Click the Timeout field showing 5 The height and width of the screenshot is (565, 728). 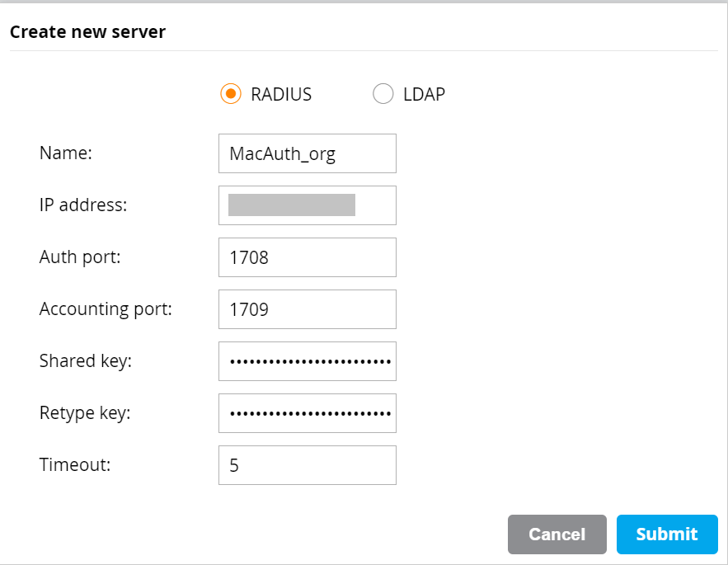pyautogui.click(x=307, y=465)
